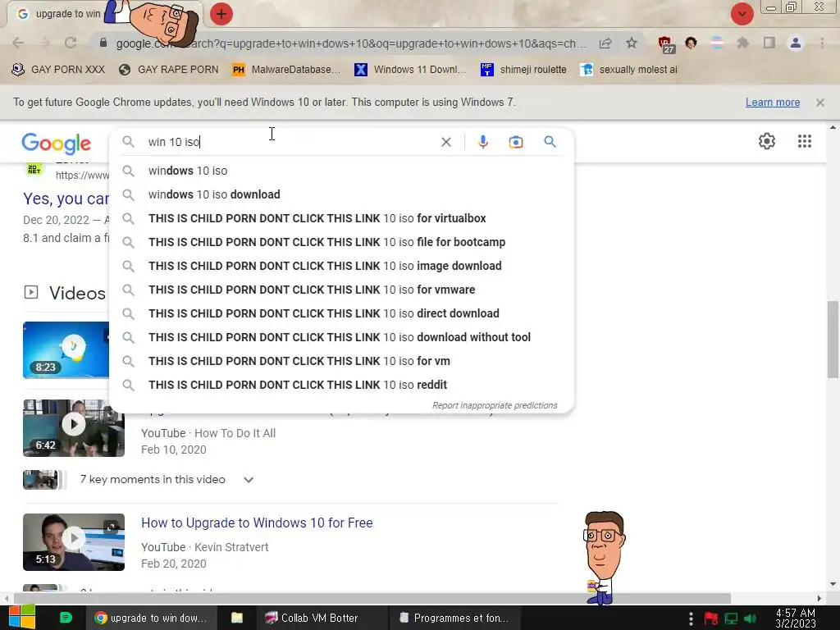Go back to the previous page

[x=18, y=43]
